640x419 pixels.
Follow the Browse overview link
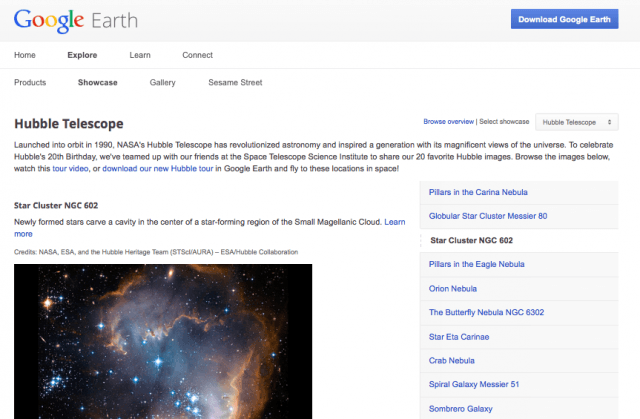pyautogui.click(x=448, y=122)
